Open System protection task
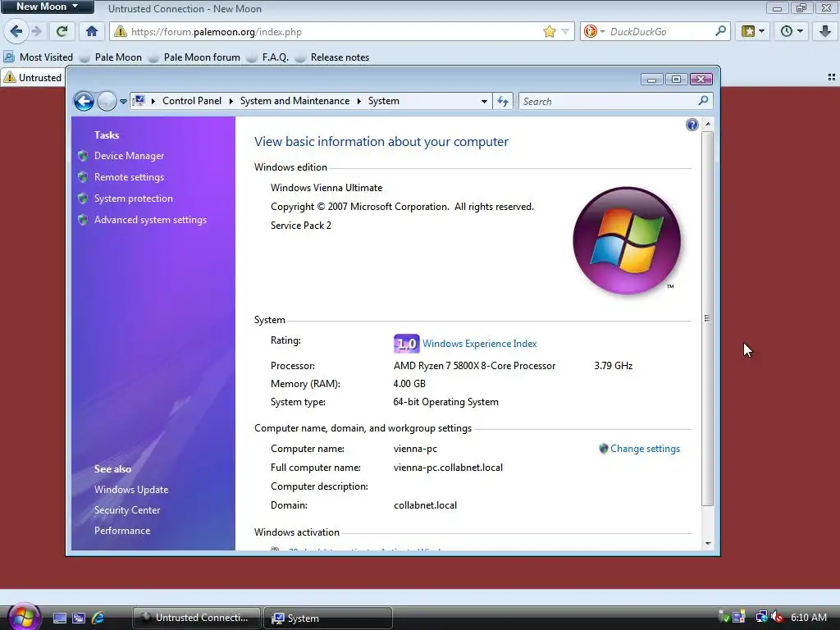The height and width of the screenshot is (630, 840). pos(134,199)
